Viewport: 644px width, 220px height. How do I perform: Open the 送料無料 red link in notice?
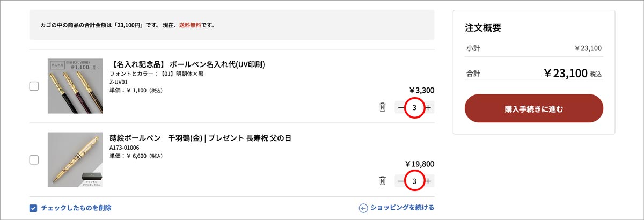pyautogui.click(x=190, y=25)
